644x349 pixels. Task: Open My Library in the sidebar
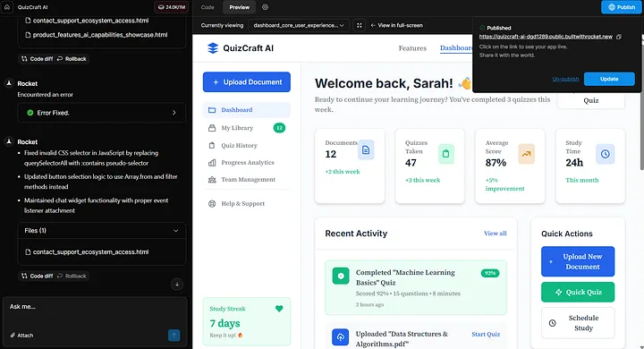tap(247, 128)
